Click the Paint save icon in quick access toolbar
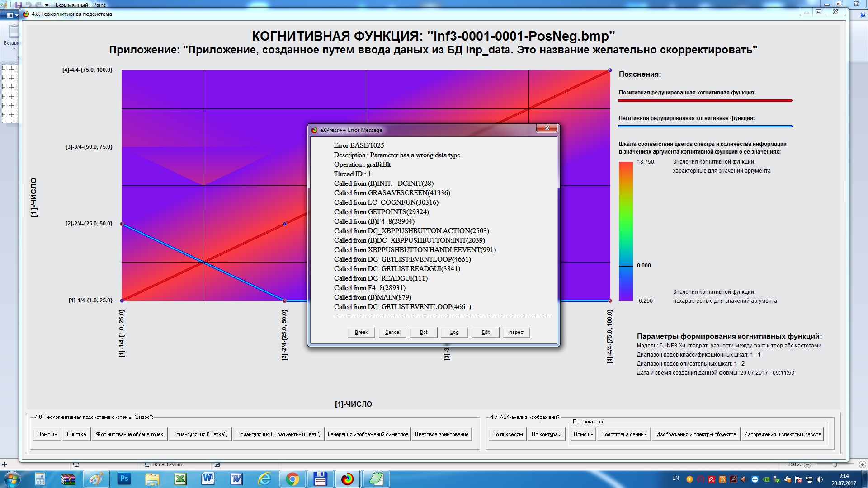Screen dimensions: 868x488 19,5
